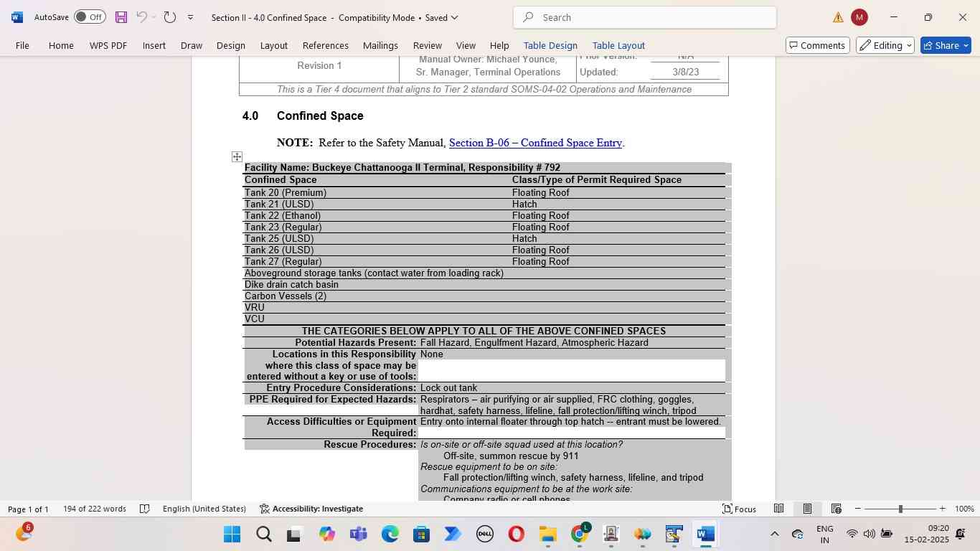Viewport: 980px width, 551px height.
Task: Toggle AutoSave switch
Action: 90,17
